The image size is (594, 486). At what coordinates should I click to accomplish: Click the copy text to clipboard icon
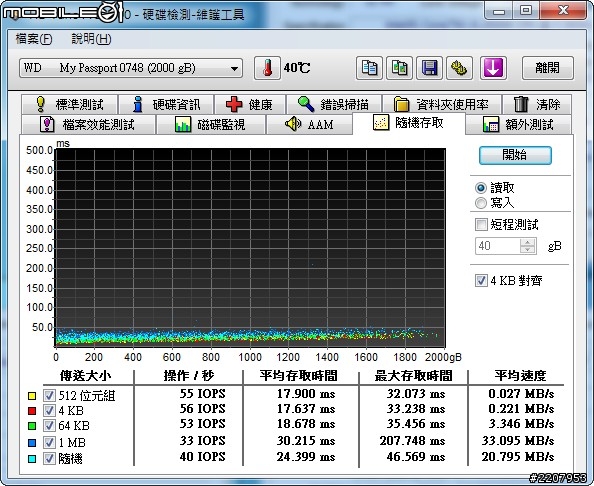369,68
